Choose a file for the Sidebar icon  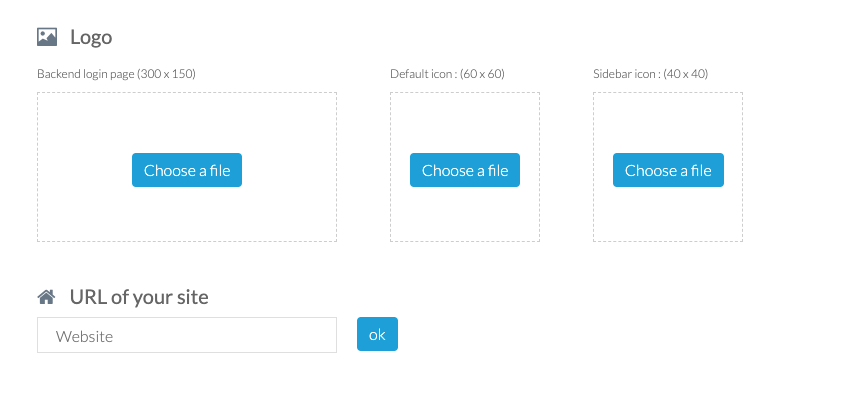coord(668,170)
